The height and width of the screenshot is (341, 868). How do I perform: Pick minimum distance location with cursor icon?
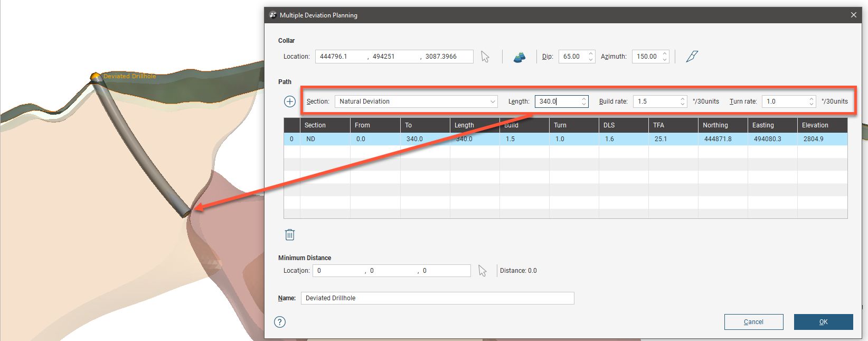482,271
